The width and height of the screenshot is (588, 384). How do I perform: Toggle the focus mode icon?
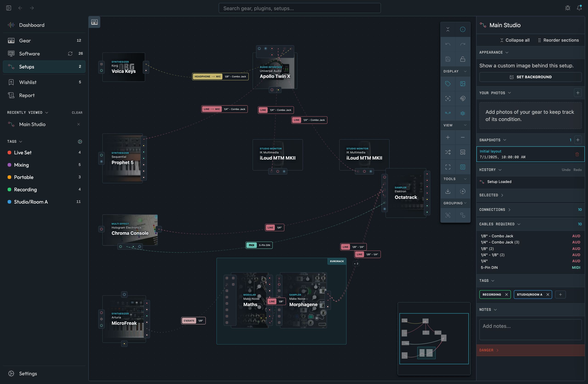pyautogui.click(x=448, y=98)
